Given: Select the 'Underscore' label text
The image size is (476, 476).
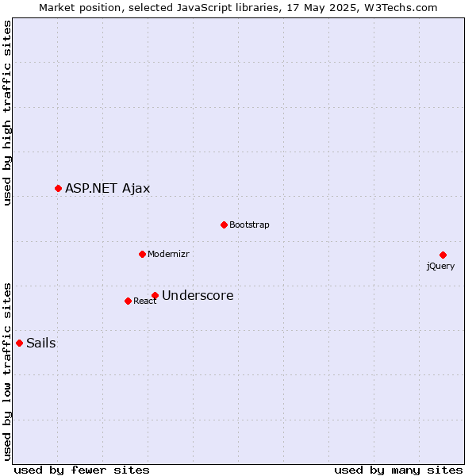Looking at the screenshot, I should pos(198,295).
